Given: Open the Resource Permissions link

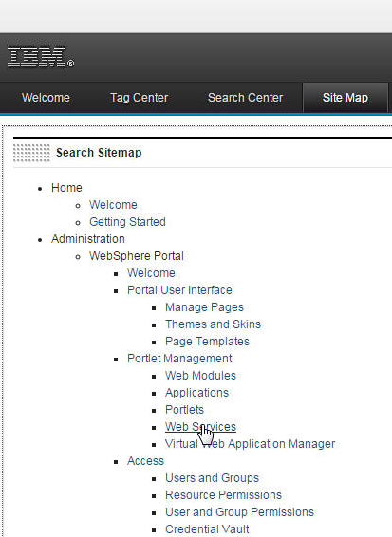Looking at the screenshot, I should [223, 495].
